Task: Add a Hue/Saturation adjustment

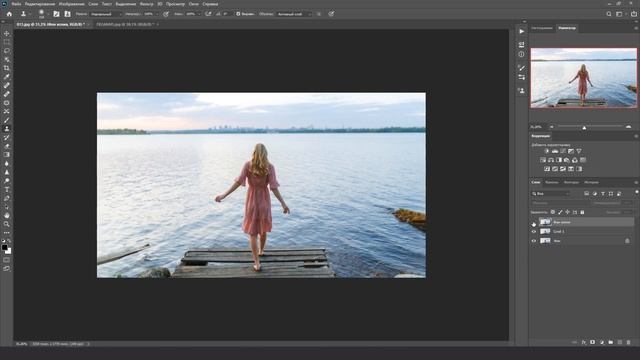Action: pos(543,160)
